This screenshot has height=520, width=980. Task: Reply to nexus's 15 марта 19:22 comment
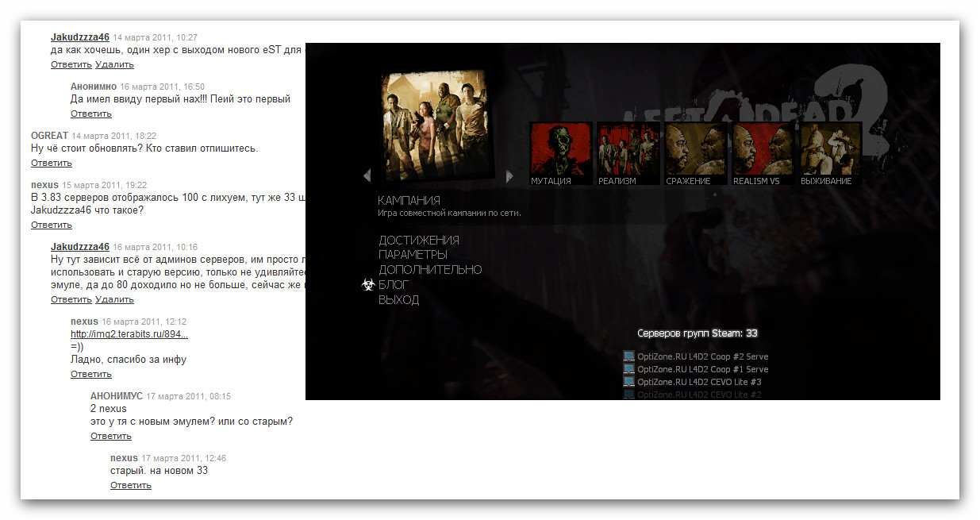pyautogui.click(x=52, y=225)
